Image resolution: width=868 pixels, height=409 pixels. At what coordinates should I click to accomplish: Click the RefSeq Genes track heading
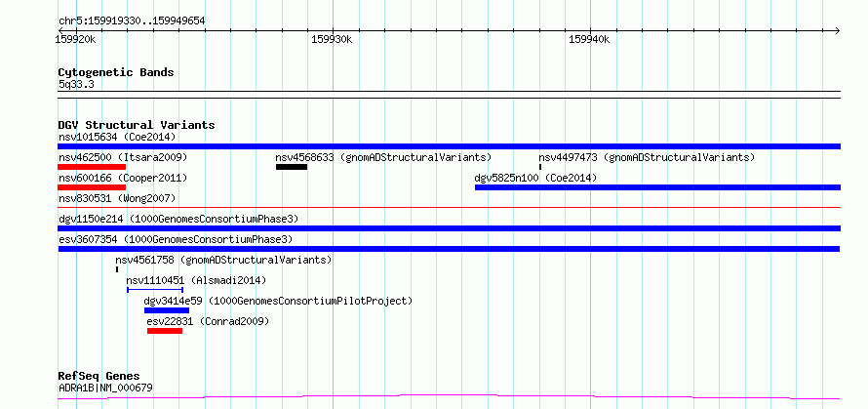tap(99, 377)
